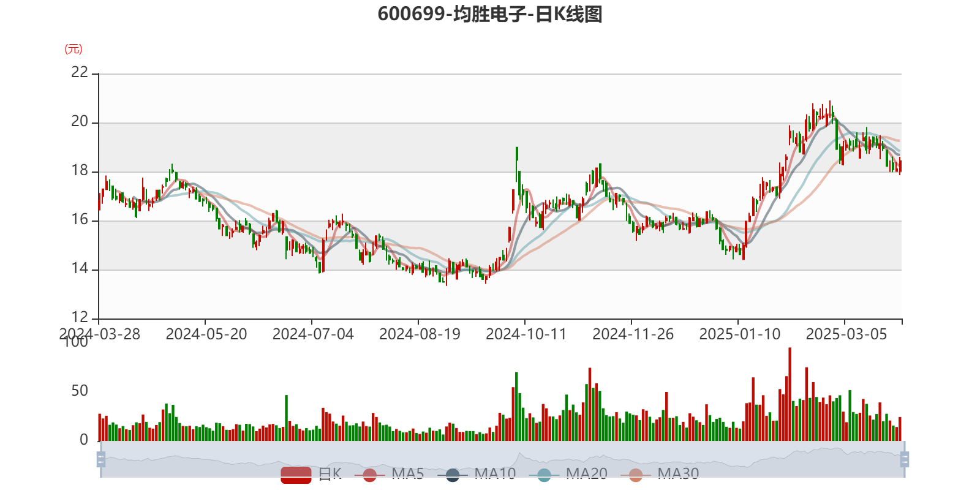Toggle the MA30 legend entry
This screenshot has width=980, height=490.
pos(660,474)
